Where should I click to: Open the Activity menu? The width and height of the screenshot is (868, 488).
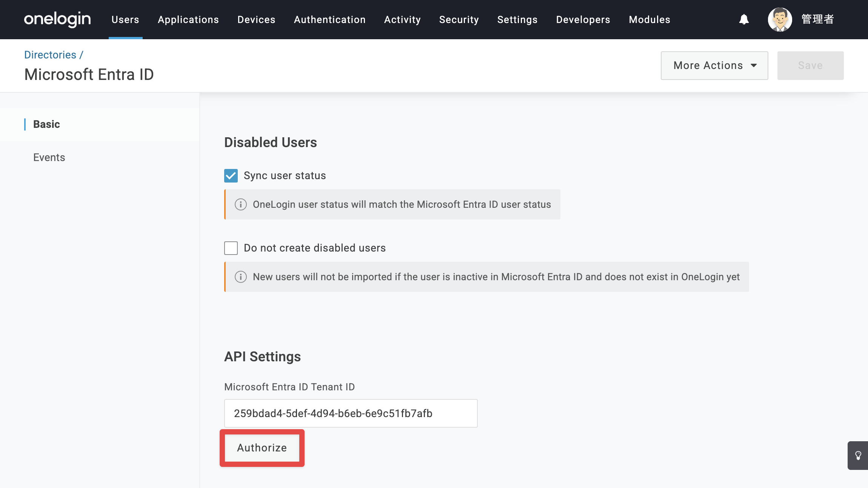[x=403, y=20]
